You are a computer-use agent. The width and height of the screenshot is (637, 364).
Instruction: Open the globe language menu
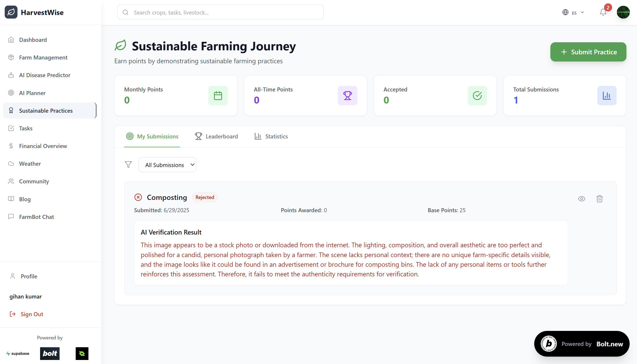565,12
